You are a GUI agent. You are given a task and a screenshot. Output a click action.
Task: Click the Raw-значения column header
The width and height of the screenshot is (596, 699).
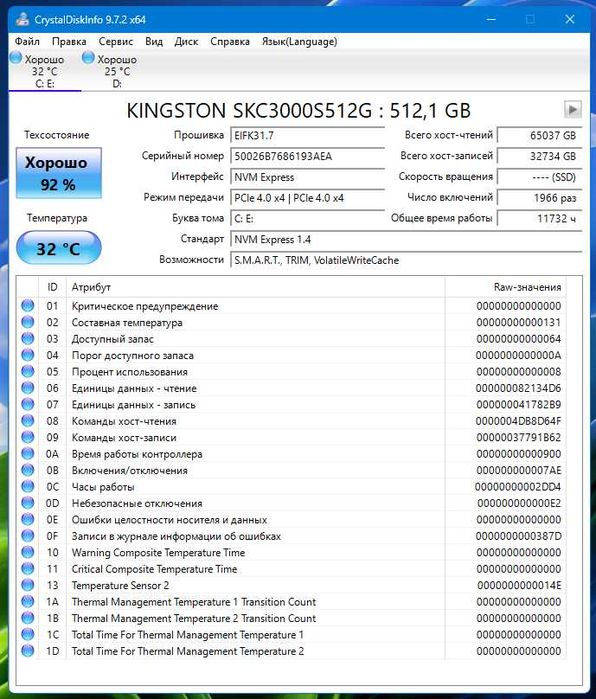pos(506,287)
